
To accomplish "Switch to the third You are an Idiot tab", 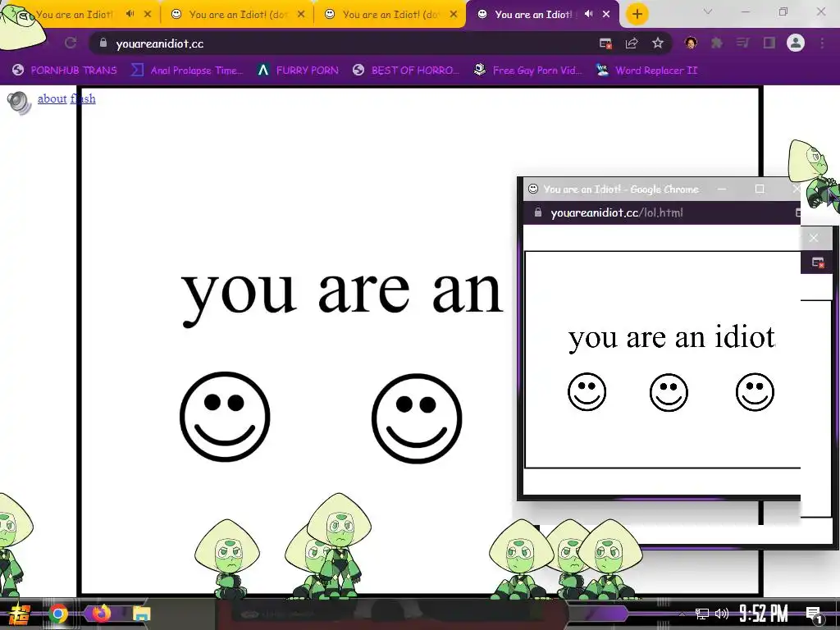I will point(391,15).
